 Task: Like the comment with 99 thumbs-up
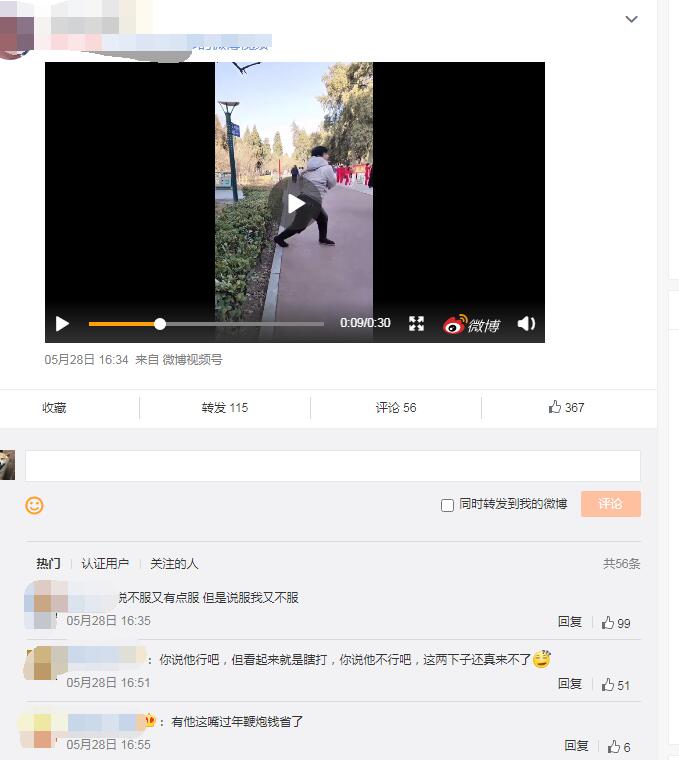pos(616,623)
